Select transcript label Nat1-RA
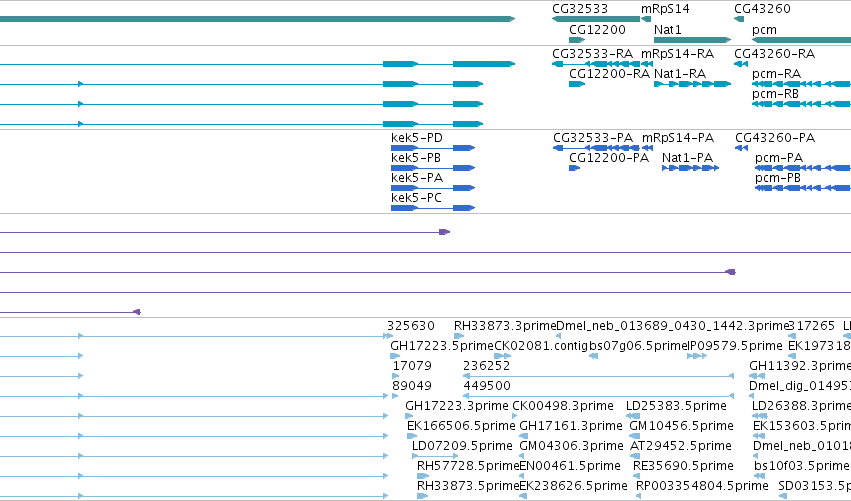The height and width of the screenshot is (501, 851). pyautogui.click(x=680, y=74)
